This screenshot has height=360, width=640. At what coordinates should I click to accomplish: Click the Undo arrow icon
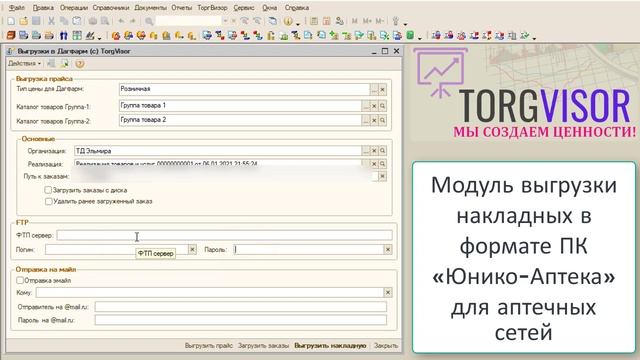click(121, 21)
